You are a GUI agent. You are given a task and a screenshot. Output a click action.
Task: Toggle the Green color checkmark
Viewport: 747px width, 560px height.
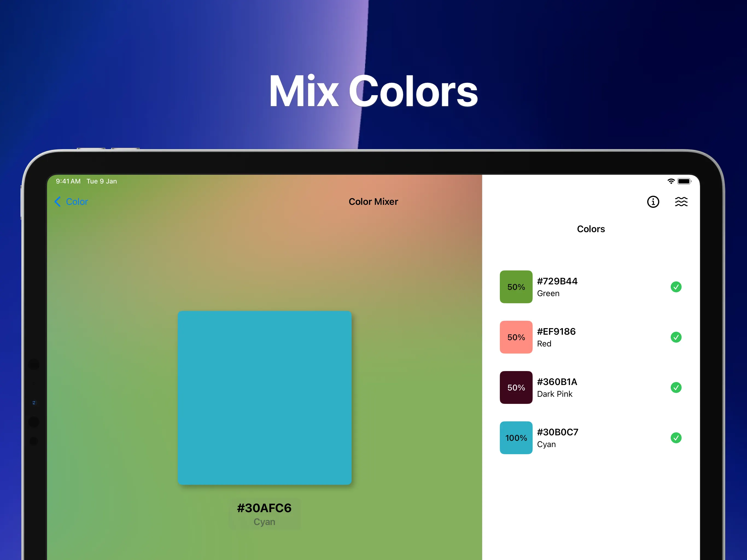point(676,287)
